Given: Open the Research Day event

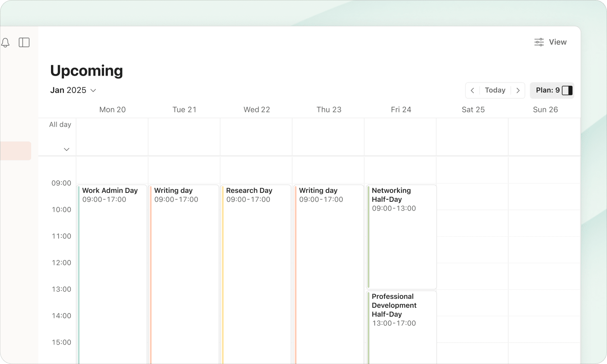Looking at the screenshot, I should pyautogui.click(x=256, y=274).
